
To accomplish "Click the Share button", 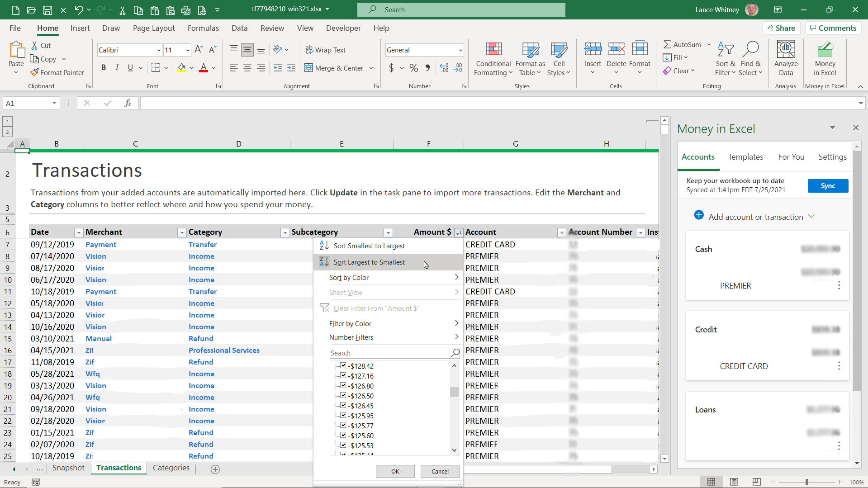I will click(x=781, y=28).
